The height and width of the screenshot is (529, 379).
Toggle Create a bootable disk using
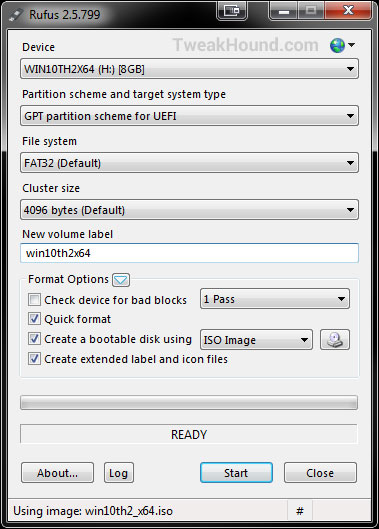[x=34, y=339]
